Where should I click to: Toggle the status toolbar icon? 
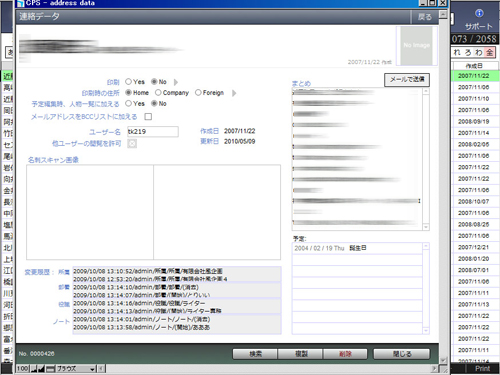(50, 369)
